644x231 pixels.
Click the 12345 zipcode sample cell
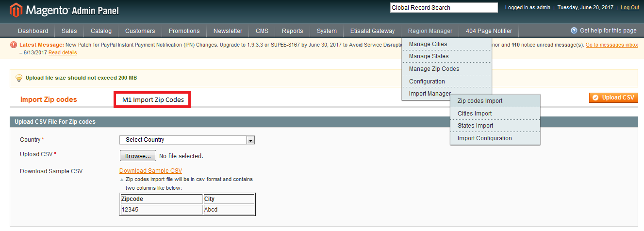click(x=162, y=210)
